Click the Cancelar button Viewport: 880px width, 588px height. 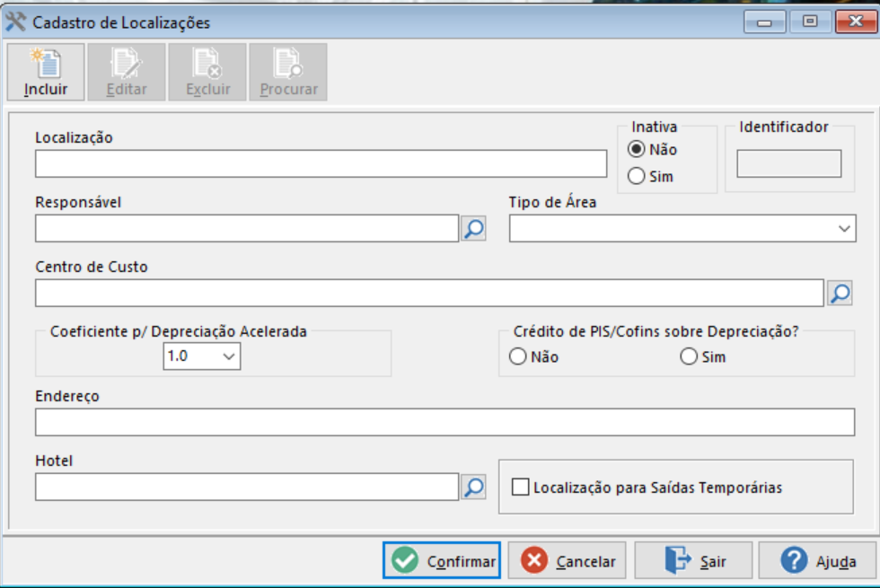[567, 560]
